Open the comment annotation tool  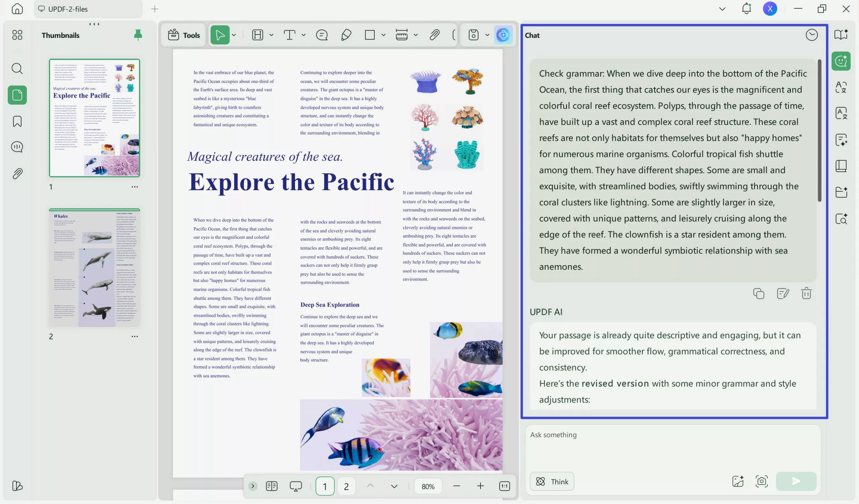321,35
